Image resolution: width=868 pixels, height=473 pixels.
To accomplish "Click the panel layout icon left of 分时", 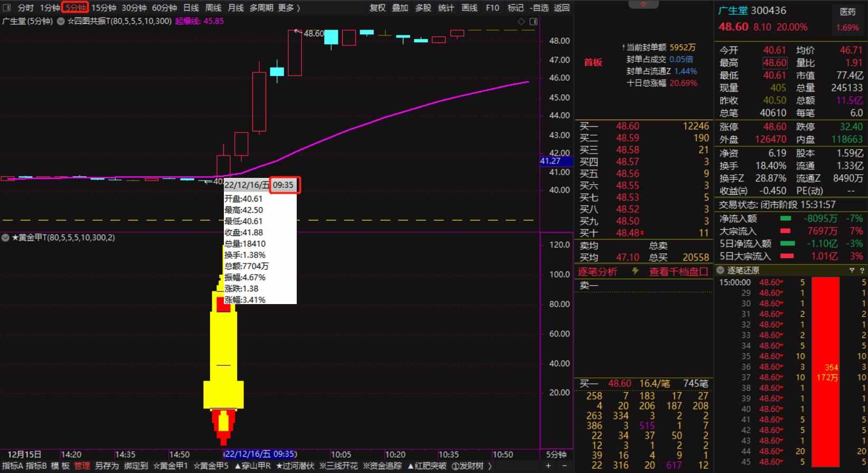I will point(7,7).
